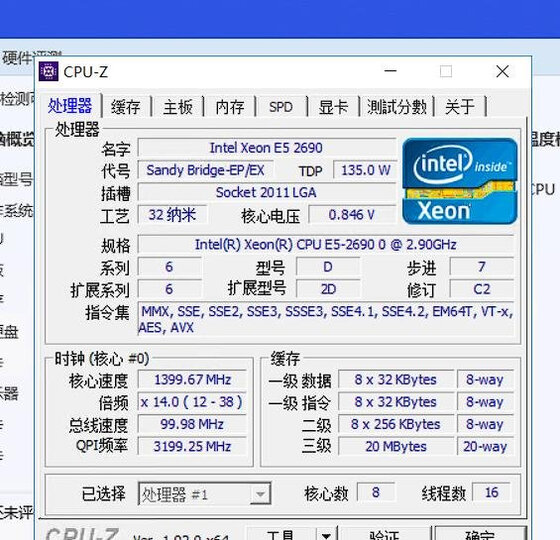Viewport: 560px width, 540px height.
Task: Click the code name Sandy Bridge-EP/EX
Action: click(206, 170)
